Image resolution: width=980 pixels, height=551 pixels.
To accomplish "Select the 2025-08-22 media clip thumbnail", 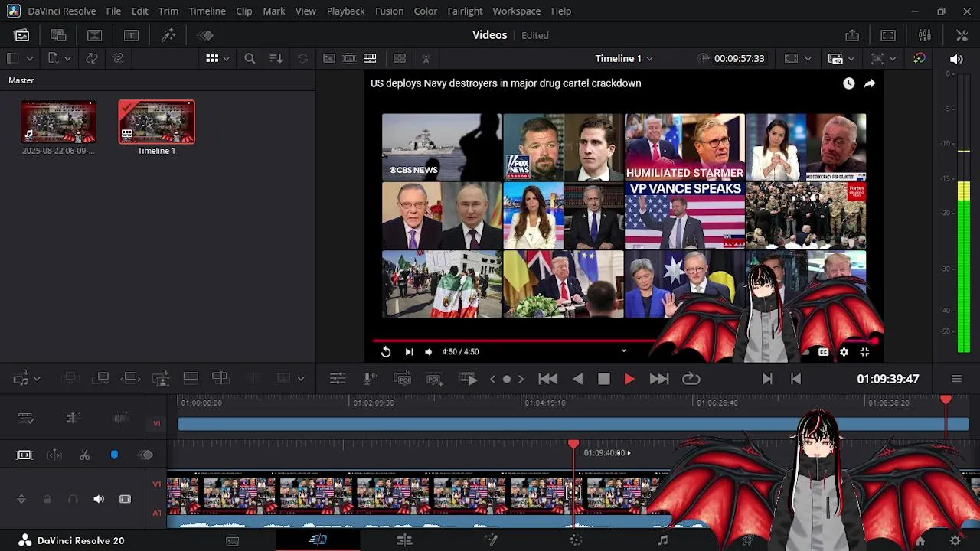I will point(58,122).
